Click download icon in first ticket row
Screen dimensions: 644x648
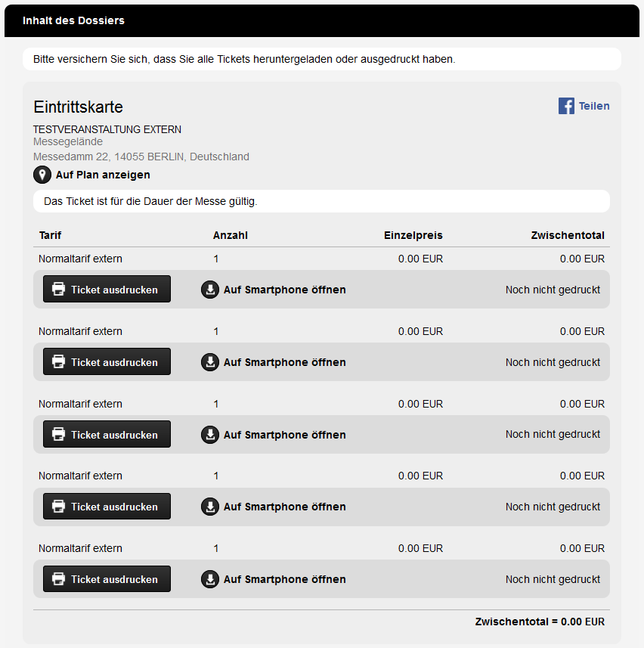tap(210, 290)
